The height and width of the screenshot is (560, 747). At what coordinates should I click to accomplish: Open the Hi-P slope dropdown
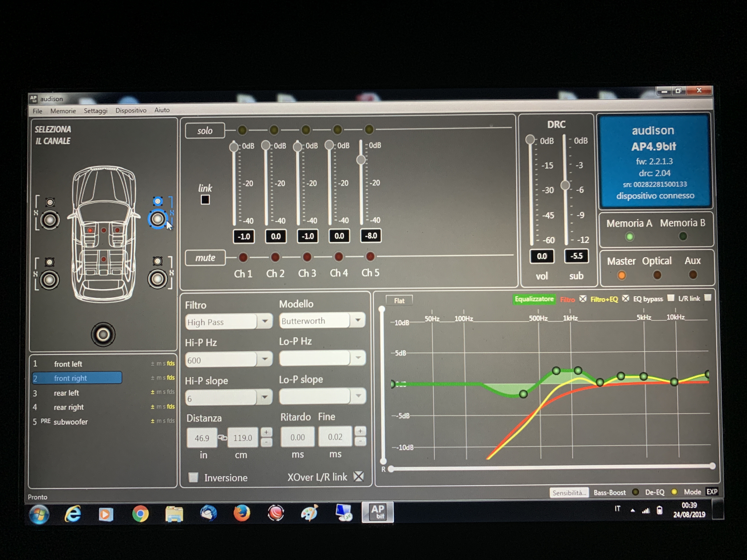(x=229, y=398)
